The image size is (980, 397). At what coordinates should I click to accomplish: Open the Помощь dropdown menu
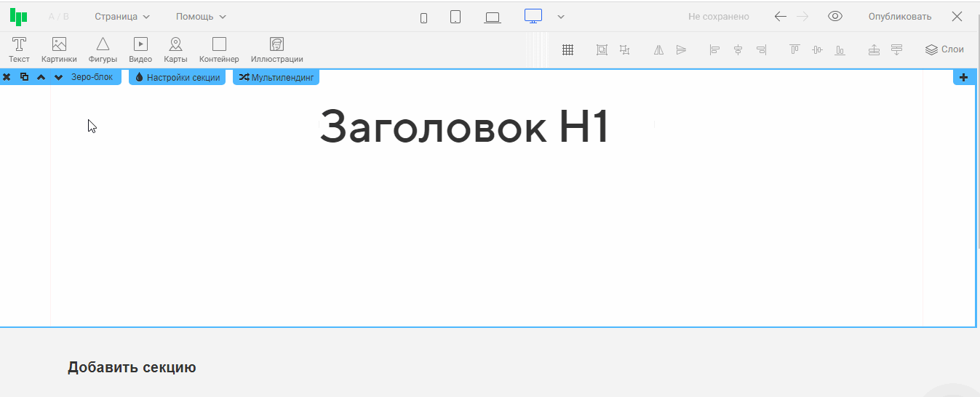[x=201, y=17]
